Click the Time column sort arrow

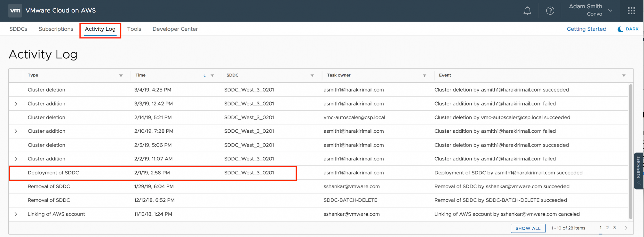point(205,76)
